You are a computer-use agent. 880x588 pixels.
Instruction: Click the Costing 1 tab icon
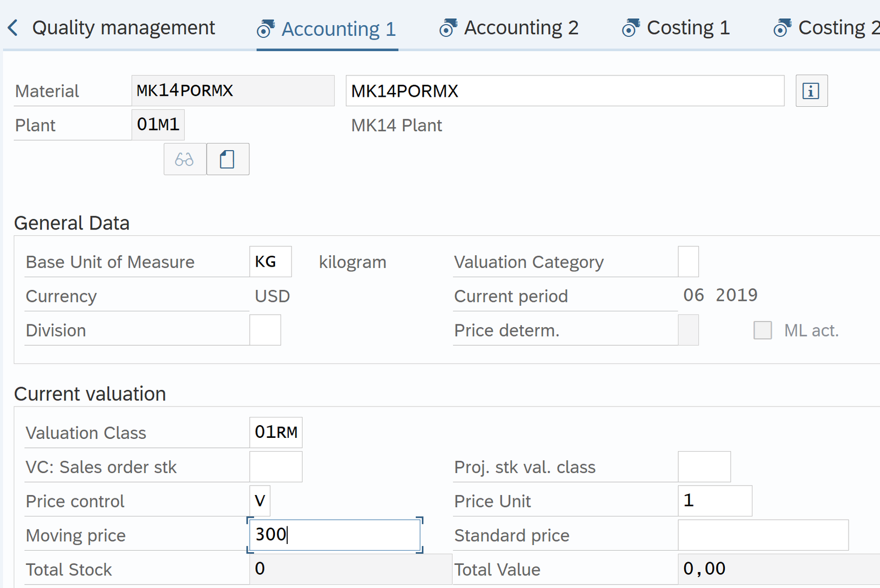coord(631,28)
